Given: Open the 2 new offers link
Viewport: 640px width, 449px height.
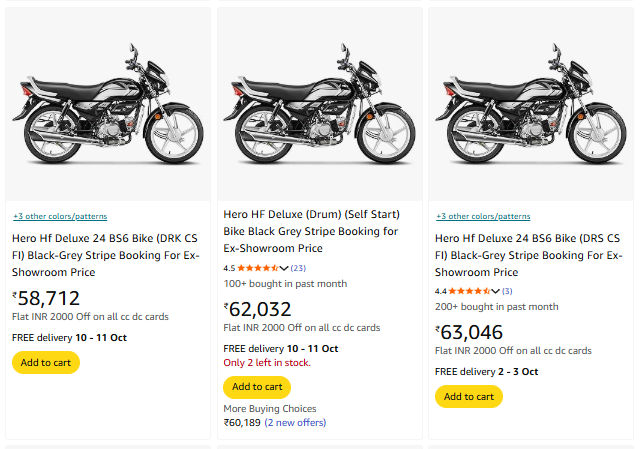Looking at the screenshot, I should 295,423.
